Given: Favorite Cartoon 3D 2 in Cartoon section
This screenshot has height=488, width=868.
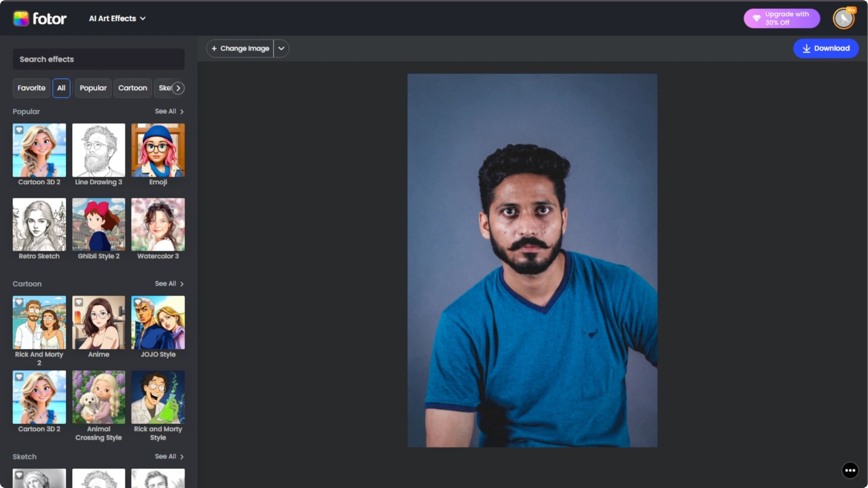Looking at the screenshot, I should click(19, 377).
